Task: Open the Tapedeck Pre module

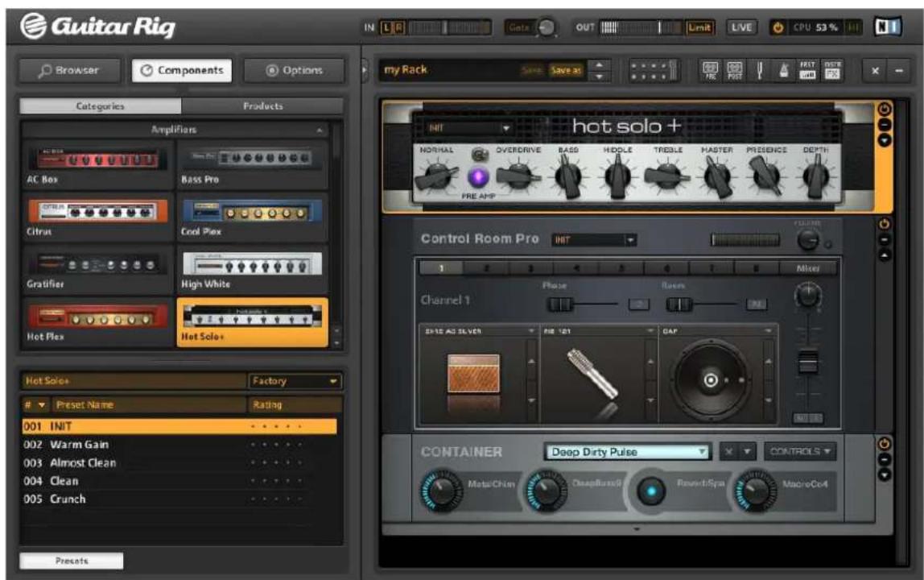Action: click(x=710, y=70)
